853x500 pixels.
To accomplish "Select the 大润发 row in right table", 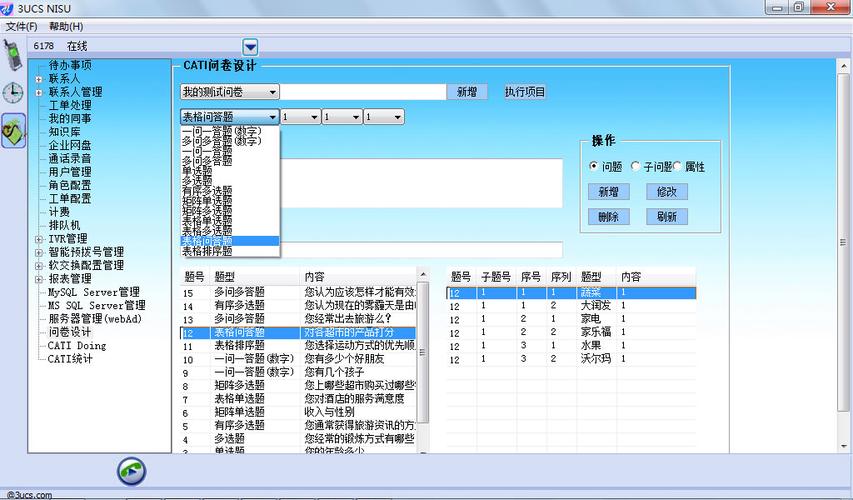I will click(x=571, y=306).
